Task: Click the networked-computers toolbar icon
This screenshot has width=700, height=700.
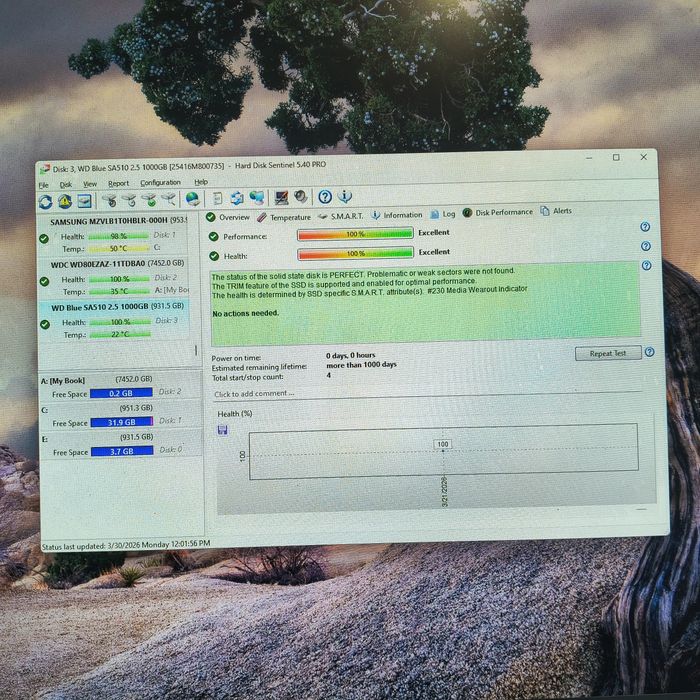Action: tap(257, 197)
